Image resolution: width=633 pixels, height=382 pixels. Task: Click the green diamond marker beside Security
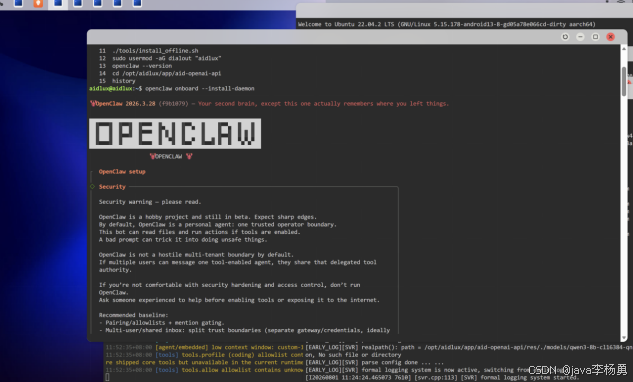pyautogui.click(x=92, y=187)
